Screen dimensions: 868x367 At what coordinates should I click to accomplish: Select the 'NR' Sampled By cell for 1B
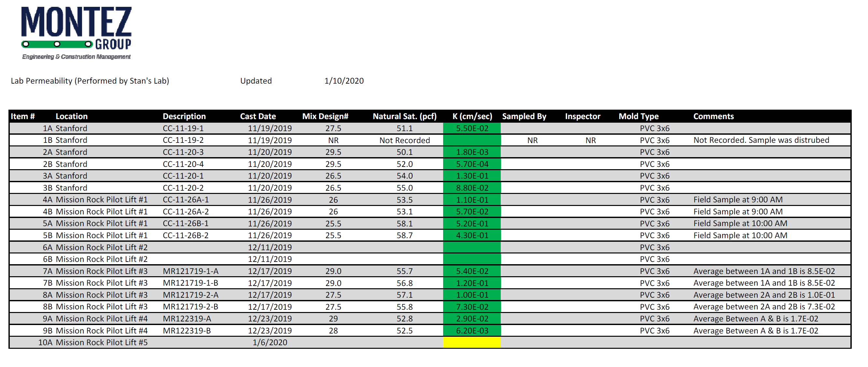pos(533,141)
